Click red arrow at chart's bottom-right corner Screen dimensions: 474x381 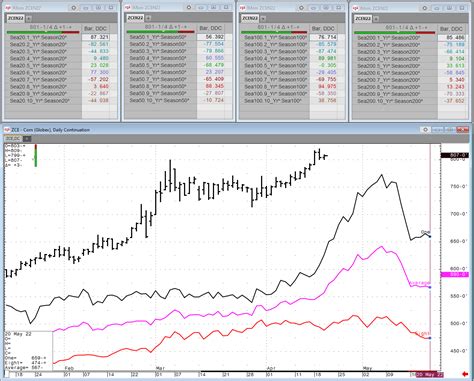466,373
